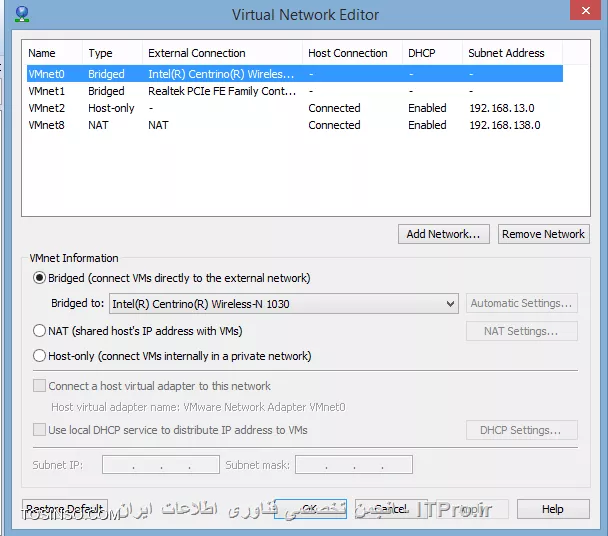
Task: Check Connect a host virtual adapter checkbox
Action: click(39, 386)
